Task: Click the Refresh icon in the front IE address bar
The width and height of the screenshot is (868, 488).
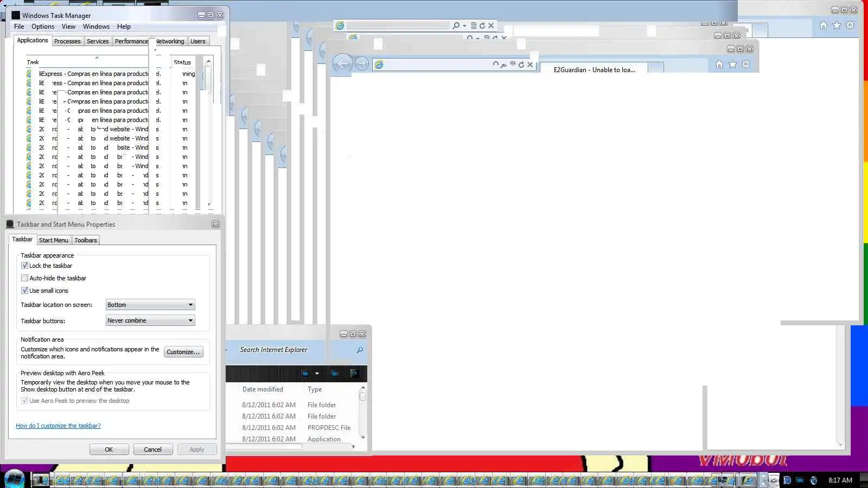Action: [x=521, y=65]
